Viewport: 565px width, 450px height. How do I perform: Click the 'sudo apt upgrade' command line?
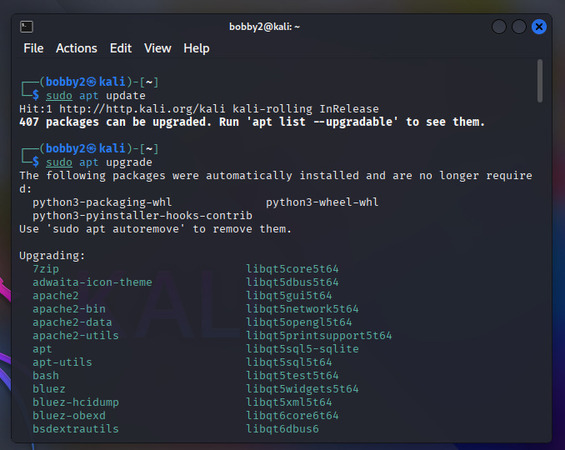(x=99, y=162)
